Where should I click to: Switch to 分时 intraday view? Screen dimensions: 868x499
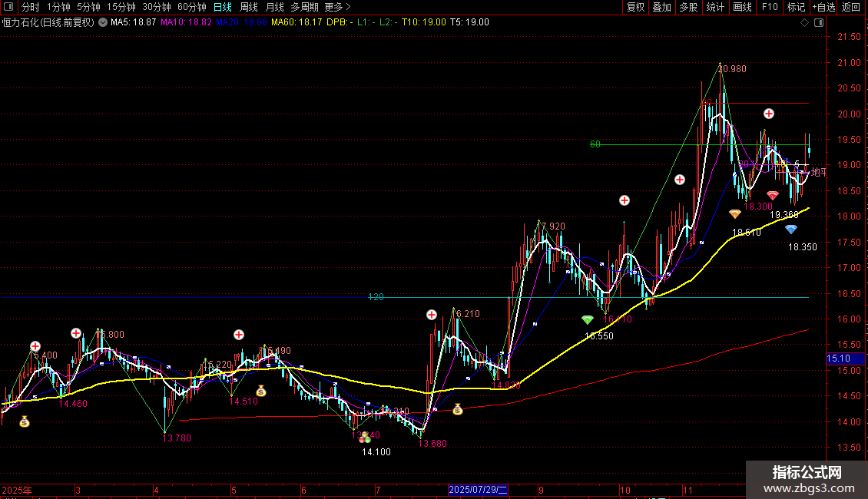[x=31, y=7]
